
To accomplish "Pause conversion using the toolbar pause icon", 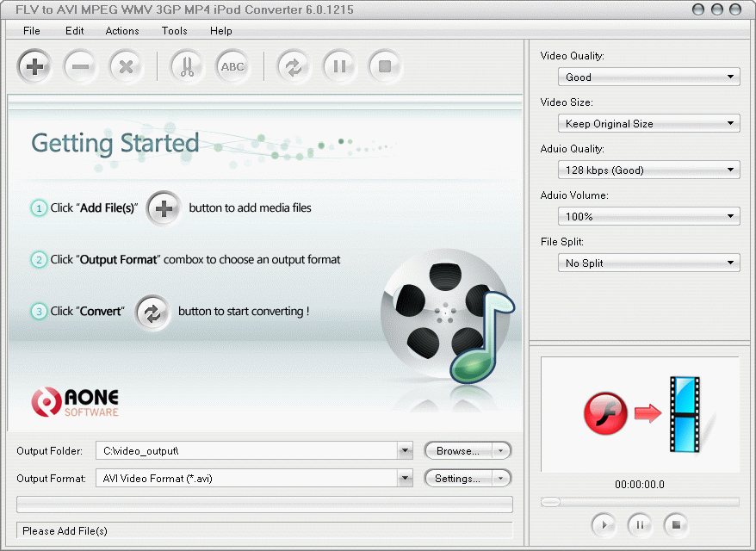I will click(339, 66).
